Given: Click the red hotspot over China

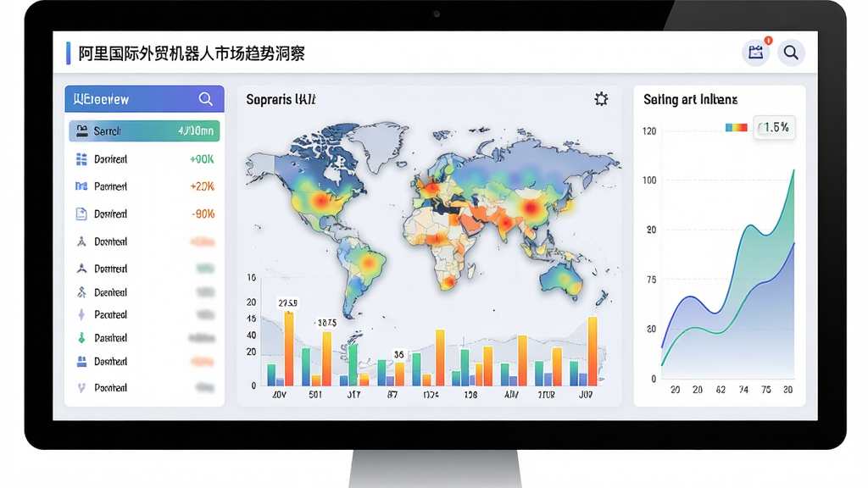Looking at the screenshot, I should (x=531, y=208).
